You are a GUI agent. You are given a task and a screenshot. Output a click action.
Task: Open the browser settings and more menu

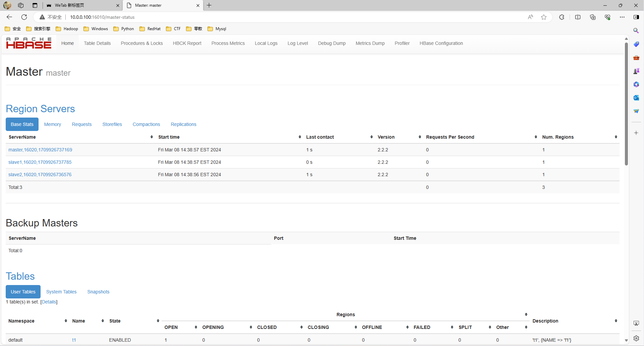click(622, 17)
